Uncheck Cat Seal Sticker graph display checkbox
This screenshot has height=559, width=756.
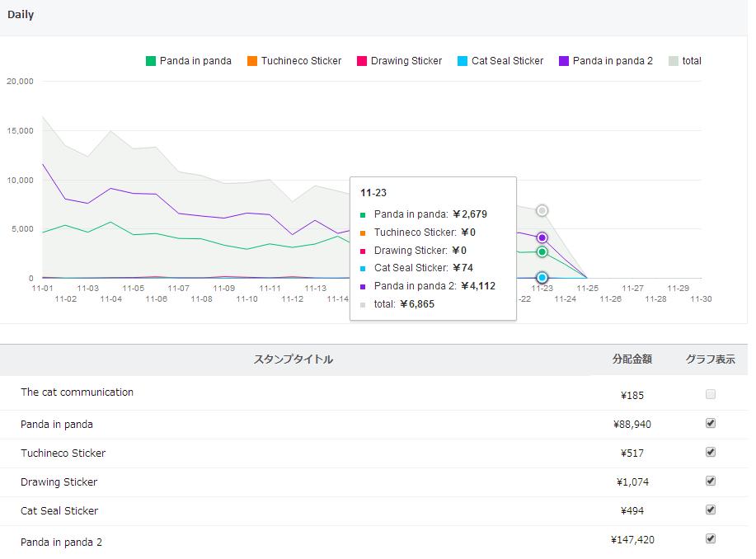tap(711, 510)
